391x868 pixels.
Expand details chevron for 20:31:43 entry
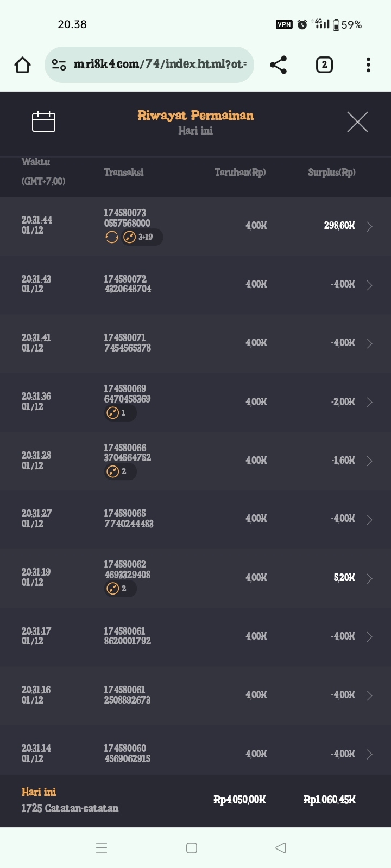coord(369,285)
